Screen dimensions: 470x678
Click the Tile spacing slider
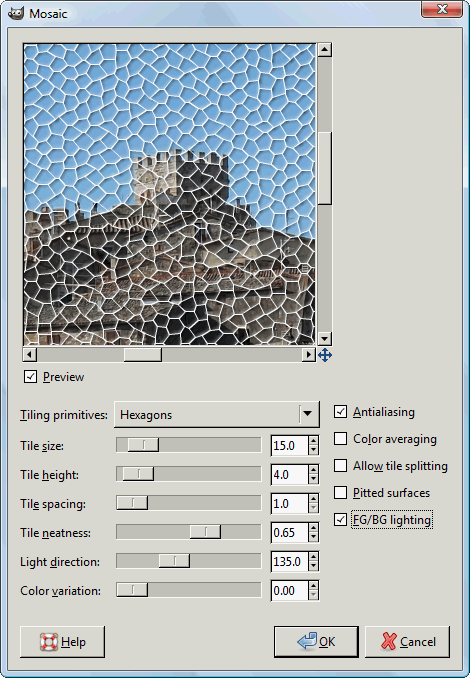(x=189, y=503)
